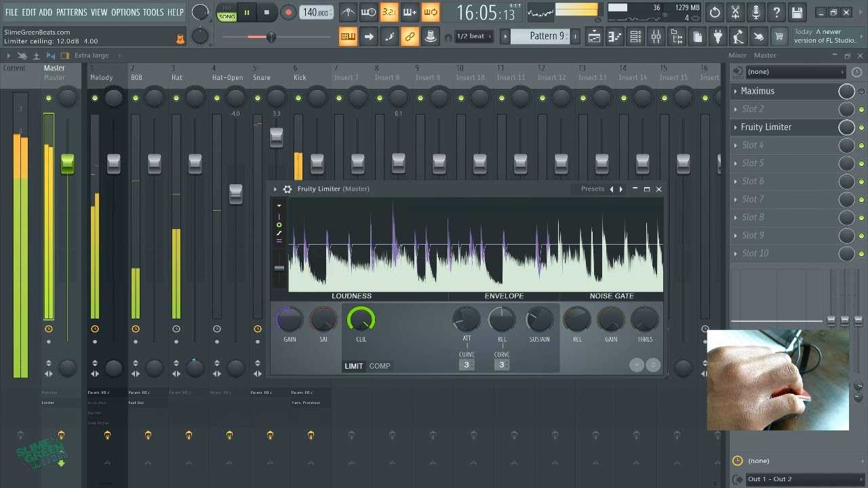The image size is (868, 488).
Task: Open the TOOLS menu
Action: 153,12
